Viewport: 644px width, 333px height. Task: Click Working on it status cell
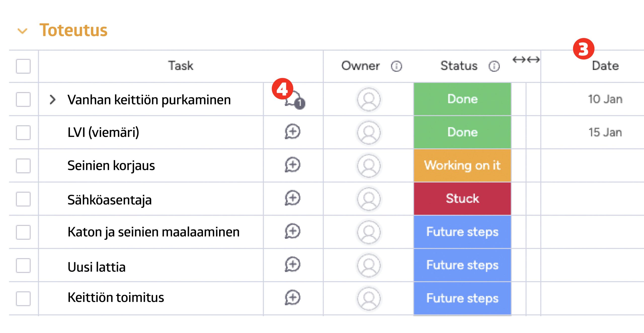(462, 165)
